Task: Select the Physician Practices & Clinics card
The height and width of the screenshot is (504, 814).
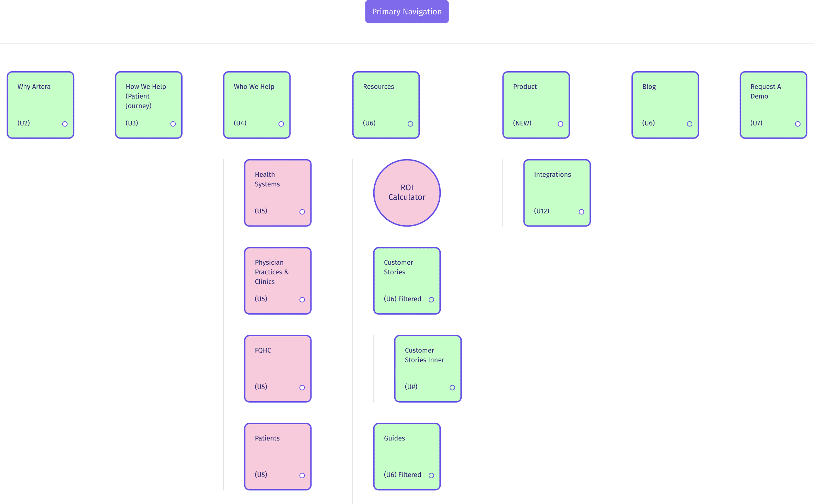Action: [278, 281]
